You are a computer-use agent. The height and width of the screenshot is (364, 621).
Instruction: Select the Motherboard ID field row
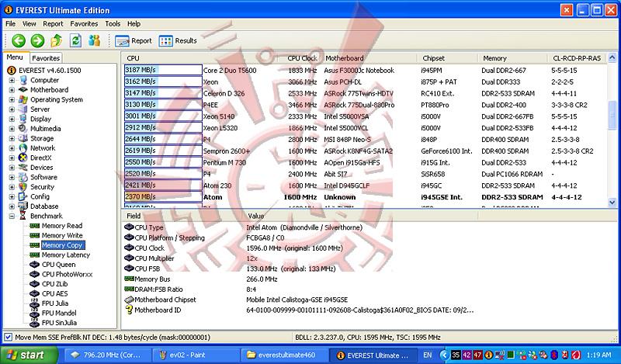299,310
